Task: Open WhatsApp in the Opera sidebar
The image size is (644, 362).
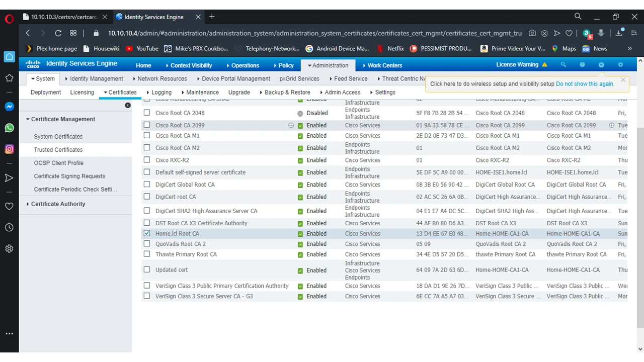Action: [9, 128]
